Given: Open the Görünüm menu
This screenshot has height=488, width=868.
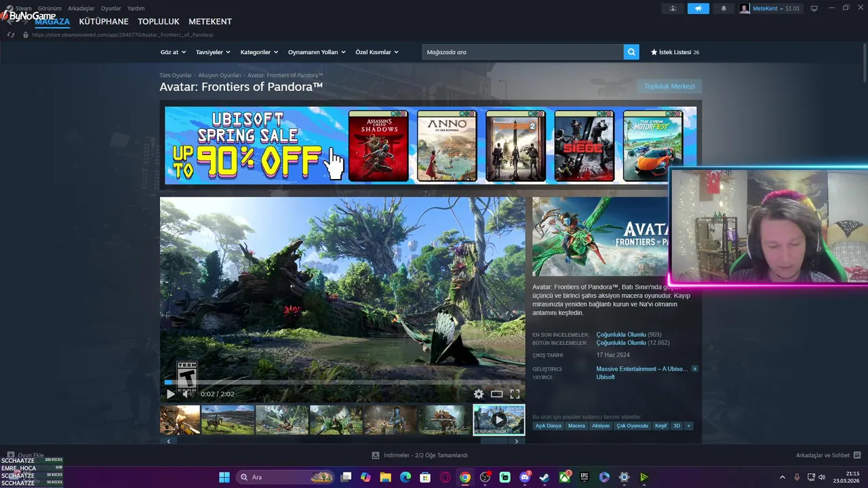Looking at the screenshot, I should click(x=50, y=8).
